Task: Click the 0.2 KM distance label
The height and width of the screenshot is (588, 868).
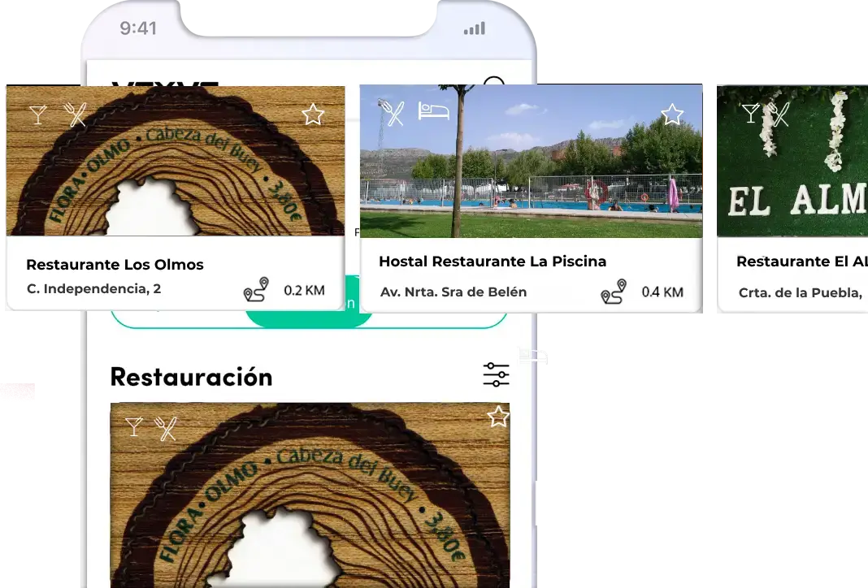Action: [x=304, y=291]
